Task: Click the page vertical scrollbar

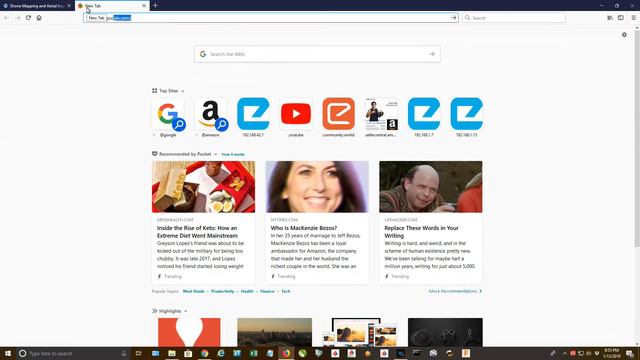Action: tap(637, 139)
